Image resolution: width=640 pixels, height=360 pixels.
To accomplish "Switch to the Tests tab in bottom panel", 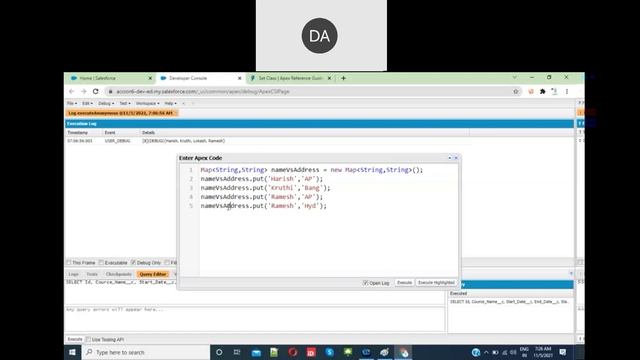I will (92, 274).
